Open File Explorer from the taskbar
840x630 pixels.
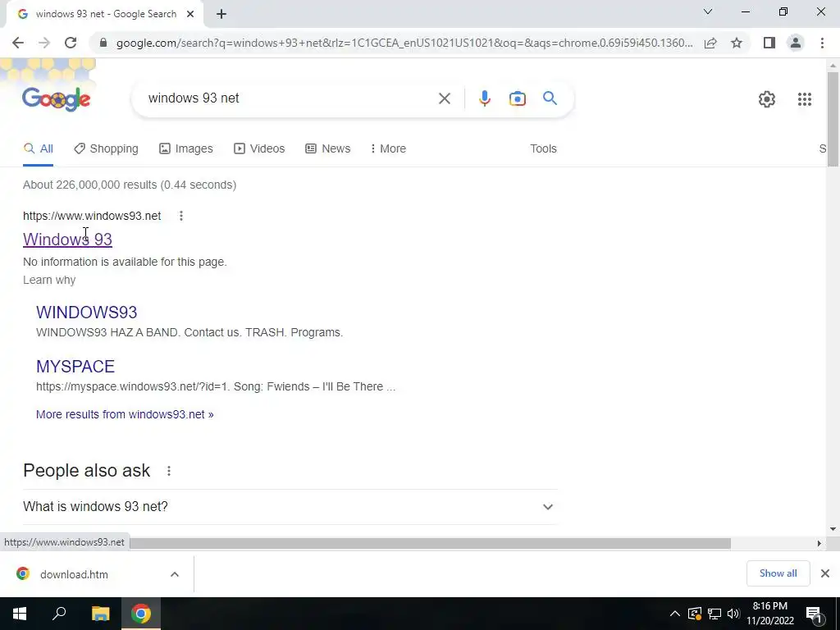click(100, 614)
